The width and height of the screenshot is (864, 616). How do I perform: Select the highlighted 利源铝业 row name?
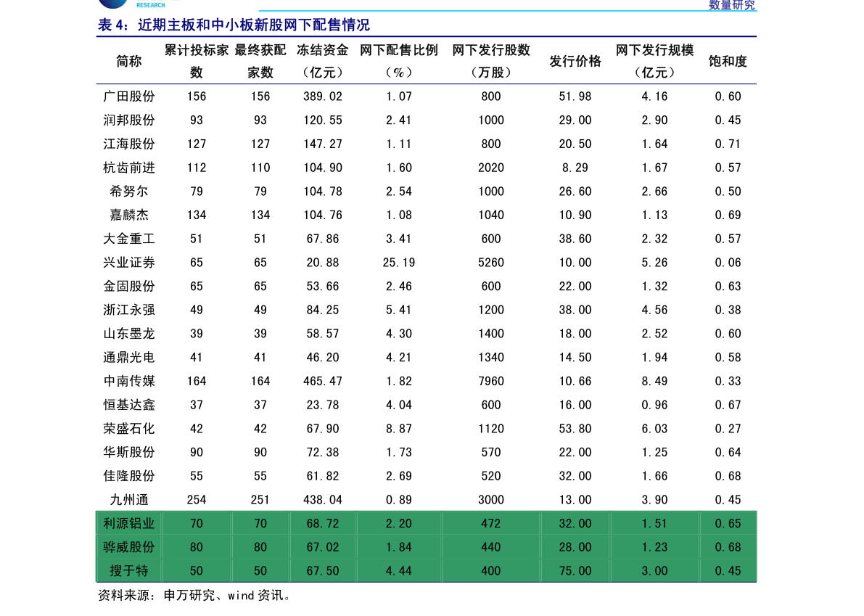pos(129,523)
